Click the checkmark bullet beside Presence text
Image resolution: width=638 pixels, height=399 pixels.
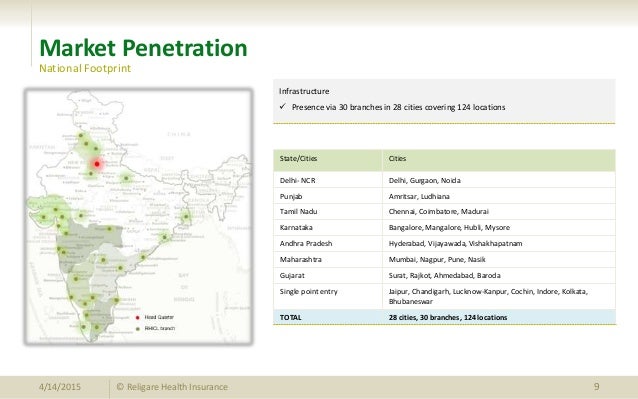coord(283,107)
